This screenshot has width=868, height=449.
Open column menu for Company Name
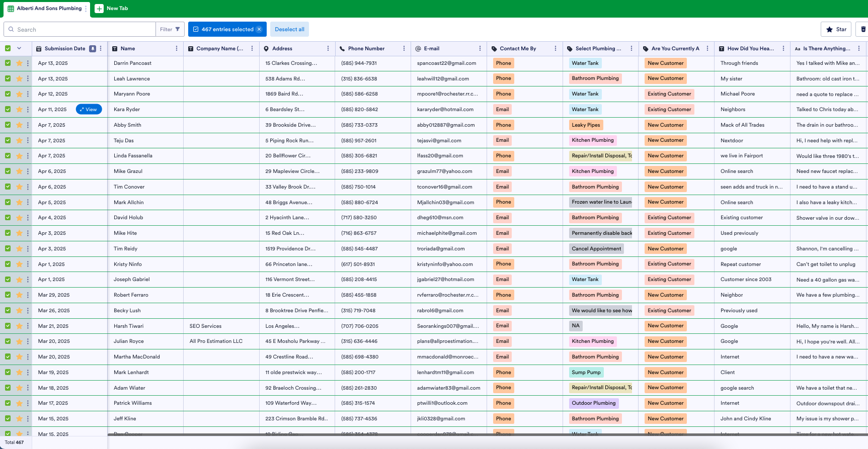point(252,49)
